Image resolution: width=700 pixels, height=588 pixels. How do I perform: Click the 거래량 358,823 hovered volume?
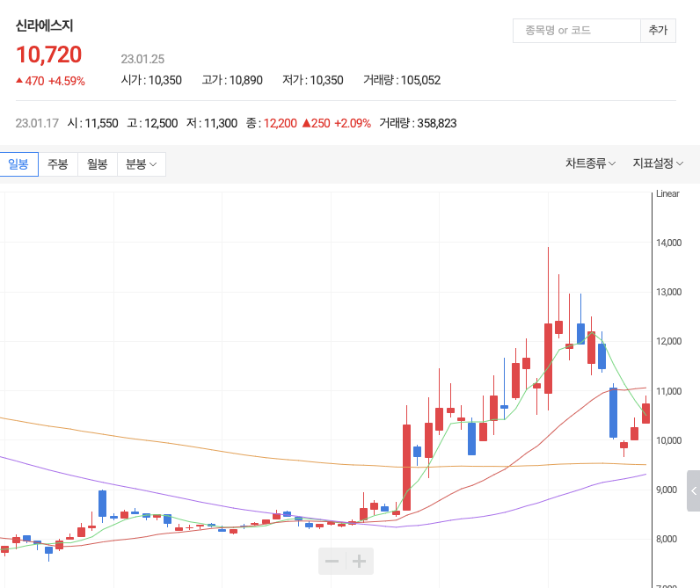[418, 123]
